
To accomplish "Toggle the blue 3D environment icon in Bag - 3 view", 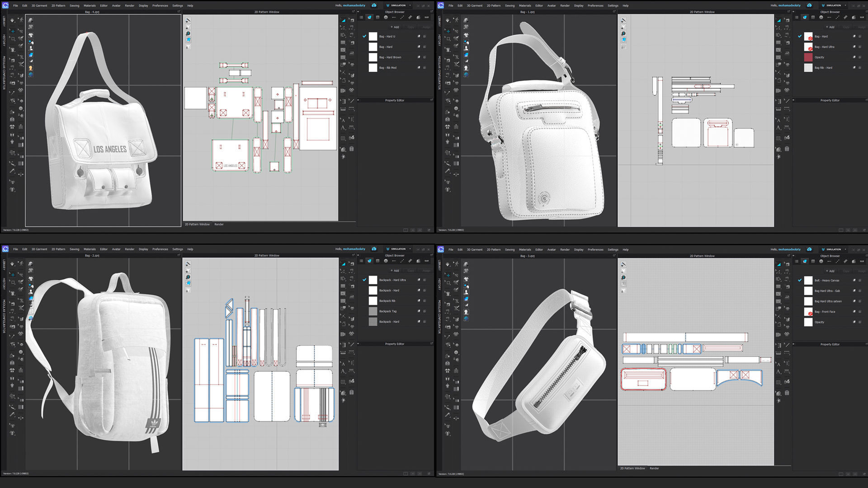I will click(466, 299).
